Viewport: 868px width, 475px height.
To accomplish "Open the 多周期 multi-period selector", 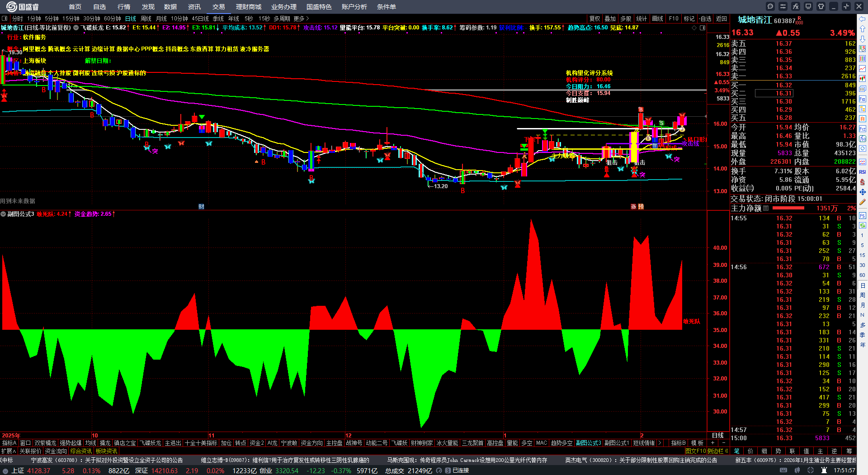I will pyautogui.click(x=282, y=19).
